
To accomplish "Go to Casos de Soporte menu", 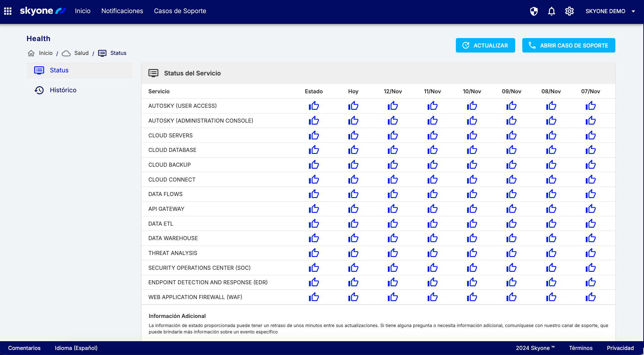I will coord(180,11).
